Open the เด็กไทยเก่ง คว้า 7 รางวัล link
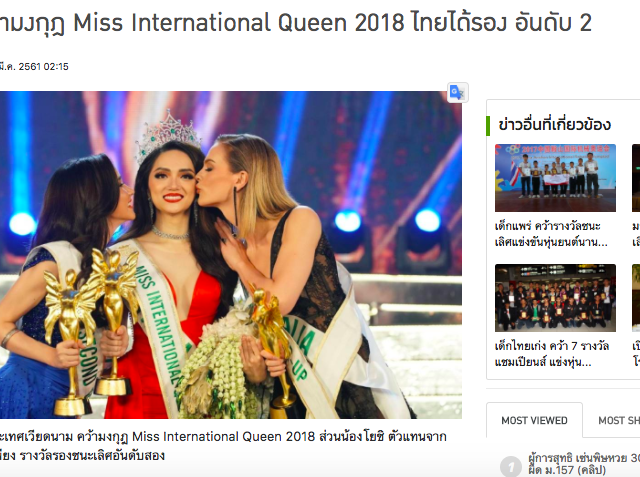Screen dimensions: 640x477 [552, 354]
